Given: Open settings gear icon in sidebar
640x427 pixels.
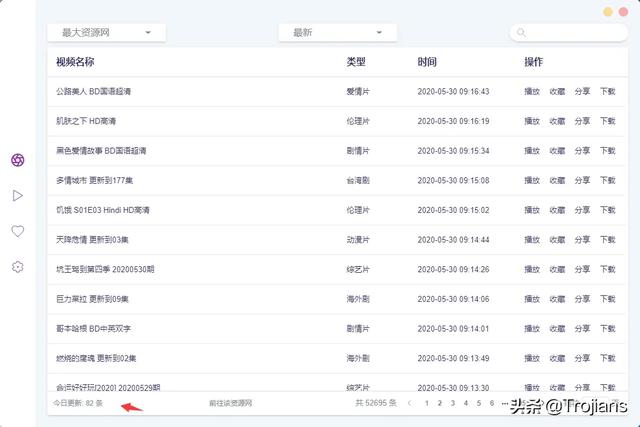Looking at the screenshot, I should coord(17,267).
